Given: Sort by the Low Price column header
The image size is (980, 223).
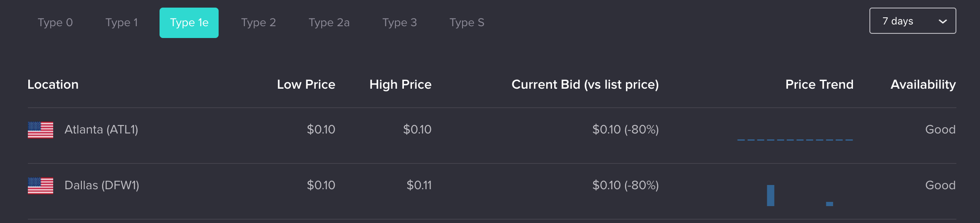Looking at the screenshot, I should pos(306,84).
